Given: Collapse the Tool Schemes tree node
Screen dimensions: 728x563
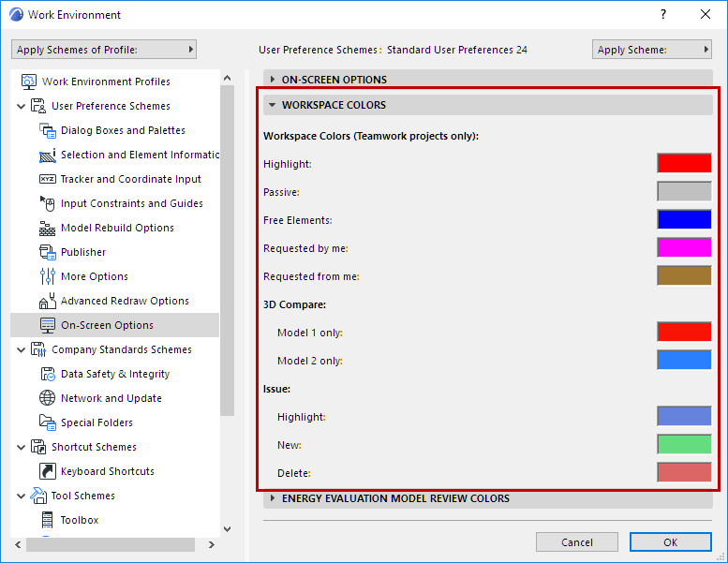Looking at the screenshot, I should pos(21,496).
